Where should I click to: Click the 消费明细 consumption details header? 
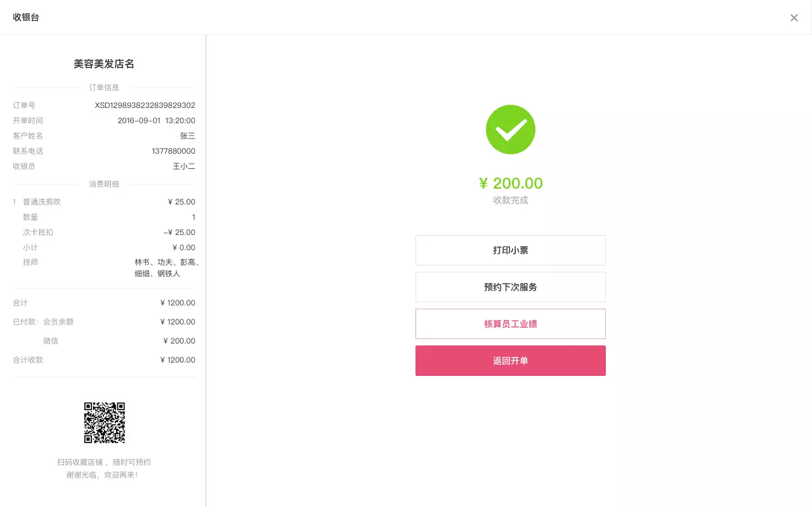pyautogui.click(x=104, y=184)
